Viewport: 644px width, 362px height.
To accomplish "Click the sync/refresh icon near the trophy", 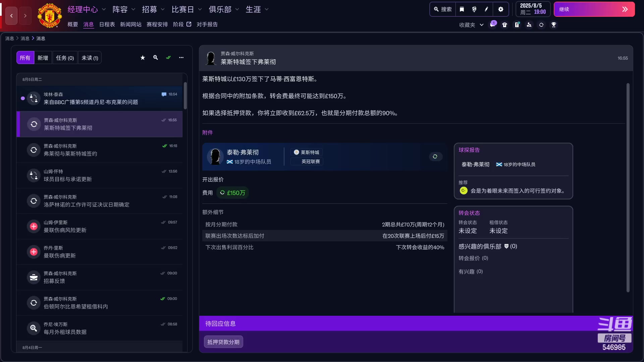I will pyautogui.click(x=541, y=25).
